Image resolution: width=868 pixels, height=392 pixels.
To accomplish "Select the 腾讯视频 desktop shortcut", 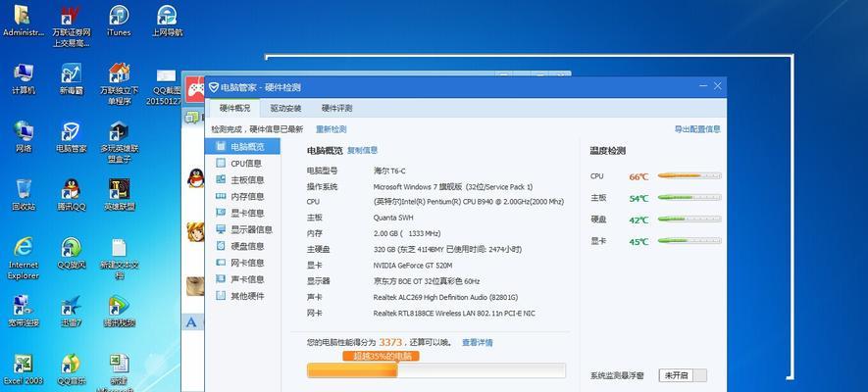I will pyautogui.click(x=119, y=311).
